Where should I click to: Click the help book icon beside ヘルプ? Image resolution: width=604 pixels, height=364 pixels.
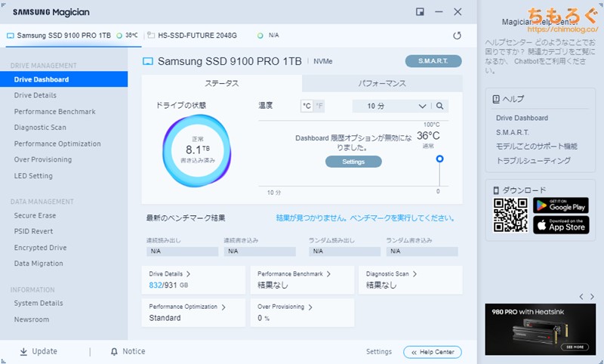[x=496, y=99]
